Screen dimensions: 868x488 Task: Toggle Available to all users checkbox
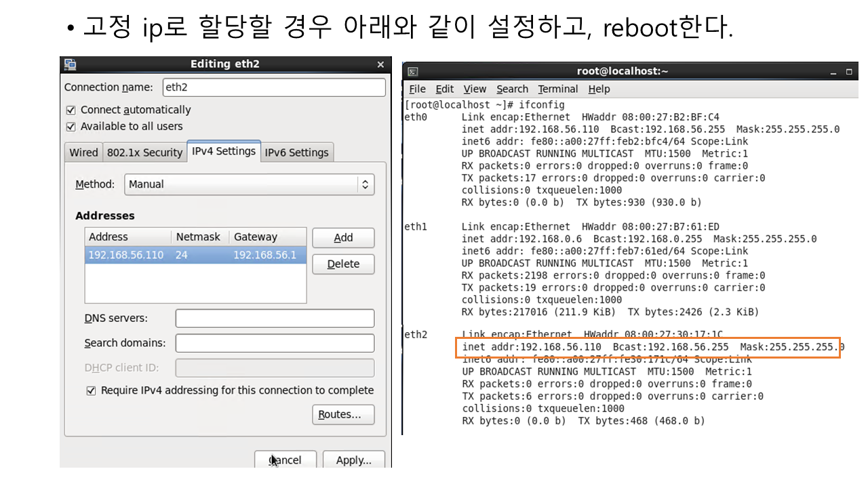point(71,127)
